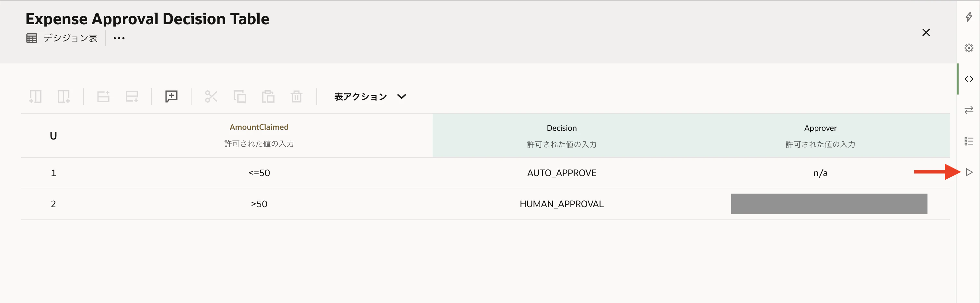Open the 表アクション dropdown menu

(370, 96)
